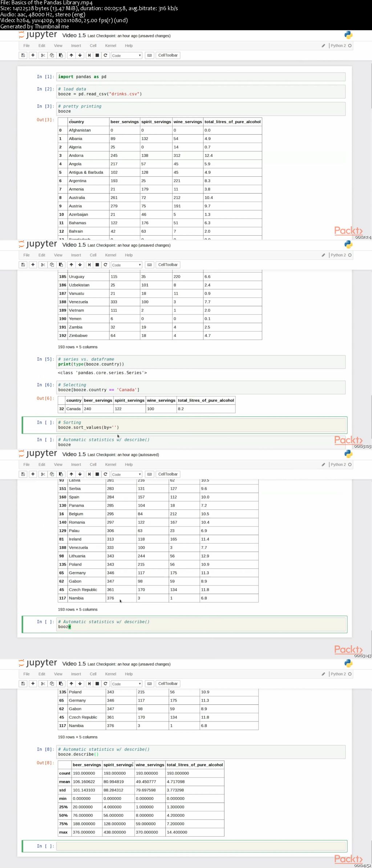Click the 'mean' row label in the describe table

(x=64, y=782)
